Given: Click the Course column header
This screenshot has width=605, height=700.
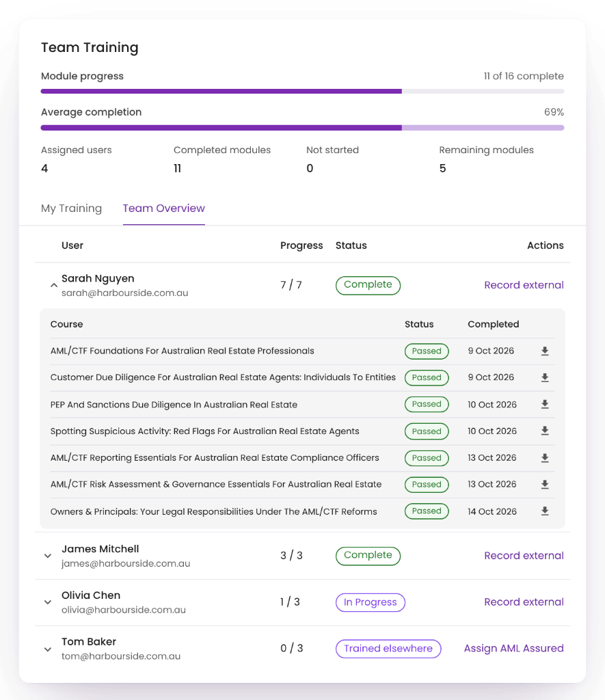Looking at the screenshot, I should click(66, 324).
